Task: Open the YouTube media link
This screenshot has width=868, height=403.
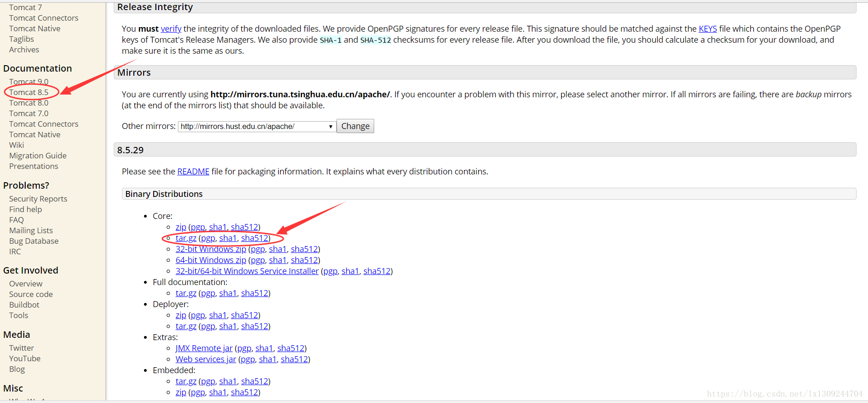Action: point(24,358)
